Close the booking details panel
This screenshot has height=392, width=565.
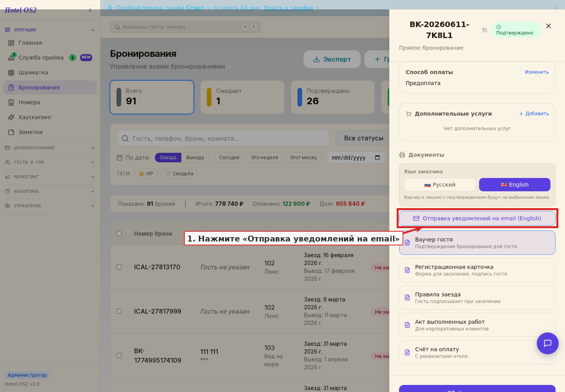pyautogui.click(x=549, y=26)
